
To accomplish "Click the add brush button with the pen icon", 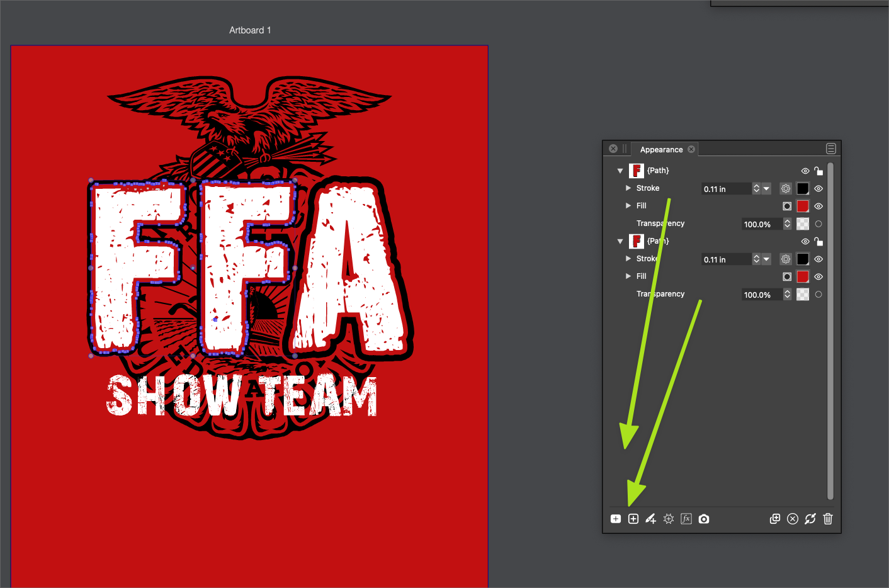I will tap(650, 519).
